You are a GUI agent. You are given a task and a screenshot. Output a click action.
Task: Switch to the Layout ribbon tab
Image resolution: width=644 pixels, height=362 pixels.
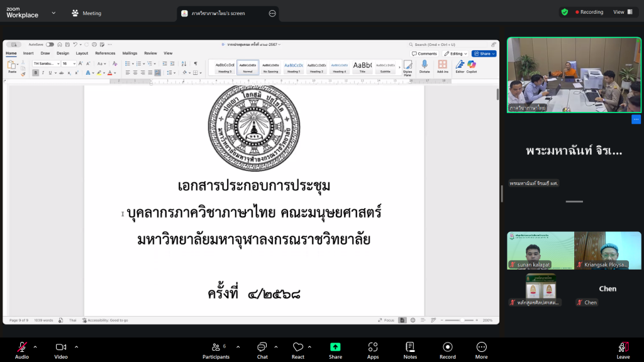[x=82, y=53]
